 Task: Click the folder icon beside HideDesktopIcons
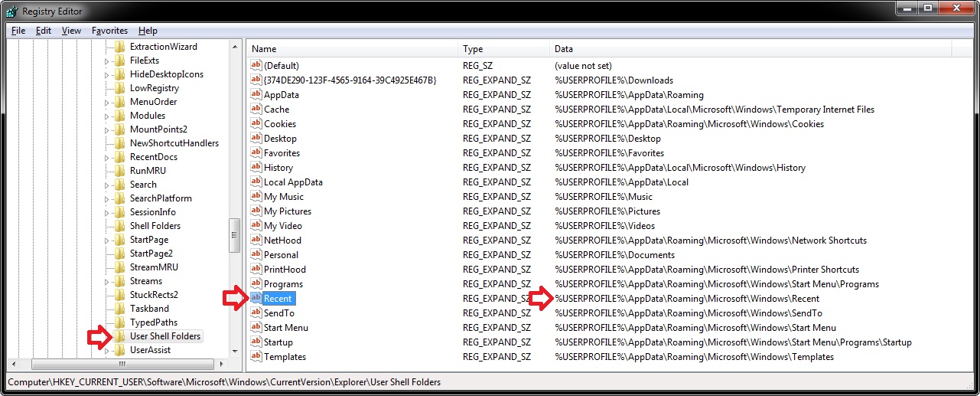(x=119, y=74)
